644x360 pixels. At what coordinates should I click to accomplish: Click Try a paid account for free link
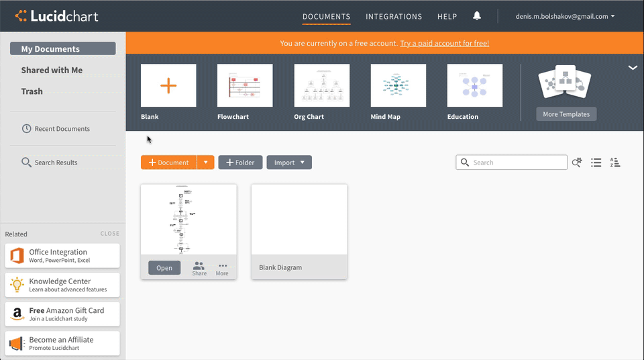(444, 43)
